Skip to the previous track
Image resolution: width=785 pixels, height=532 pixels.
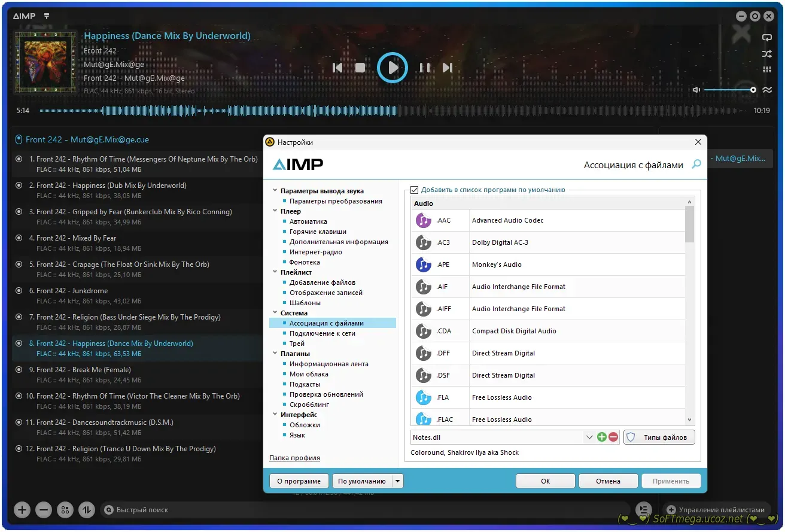click(337, 68)
